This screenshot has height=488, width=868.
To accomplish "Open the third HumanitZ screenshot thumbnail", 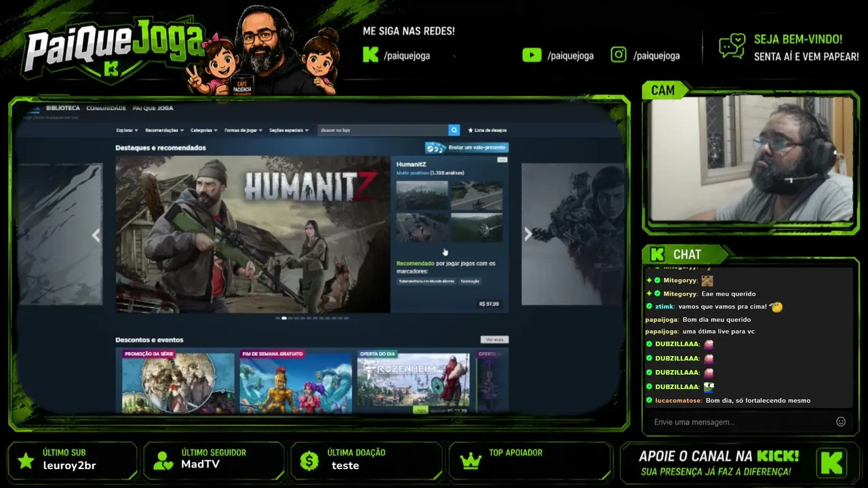I will (422, 228).
